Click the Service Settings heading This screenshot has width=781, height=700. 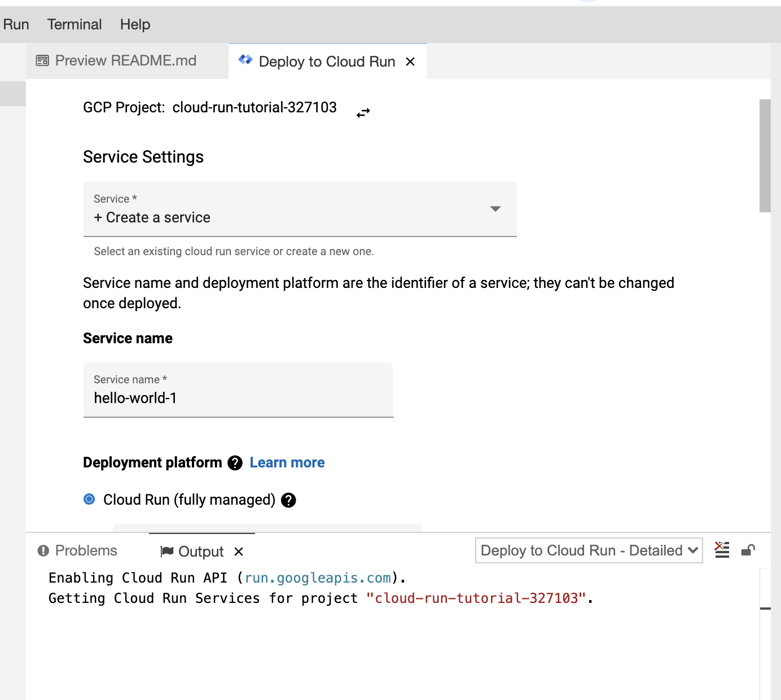click(143, 157)
